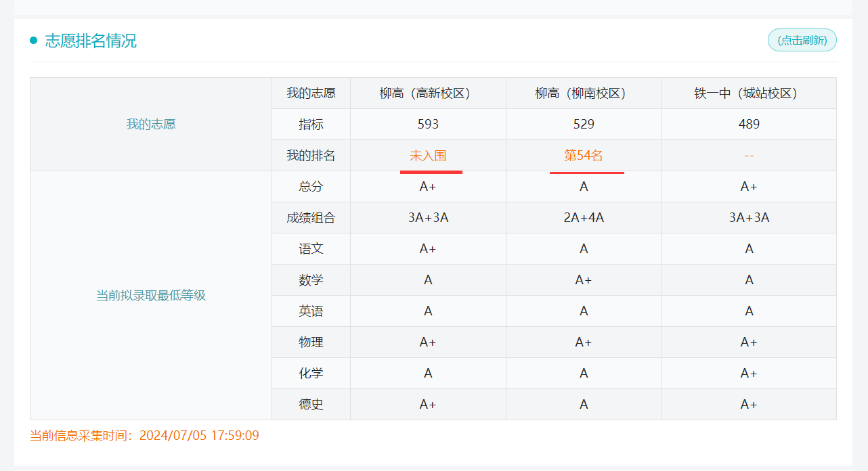Click the 我的排名 row label
This screenshot has height=471, width=868.
[311, 156]
